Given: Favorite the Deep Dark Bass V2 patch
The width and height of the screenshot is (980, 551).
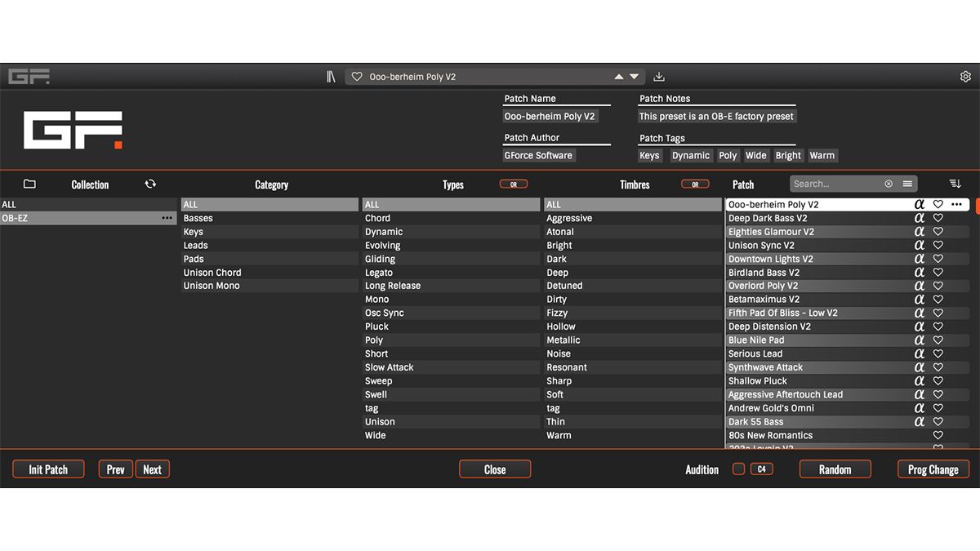Looking at the screenshot, I should [938, 218].
